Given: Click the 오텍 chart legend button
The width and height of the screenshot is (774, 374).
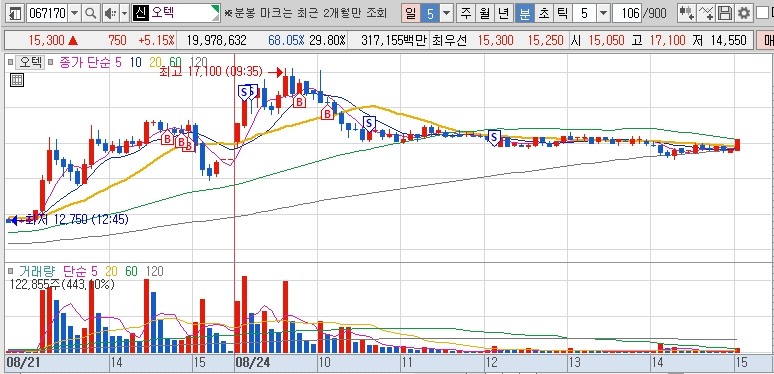Looking at the screenshot, I should [30, 62].
